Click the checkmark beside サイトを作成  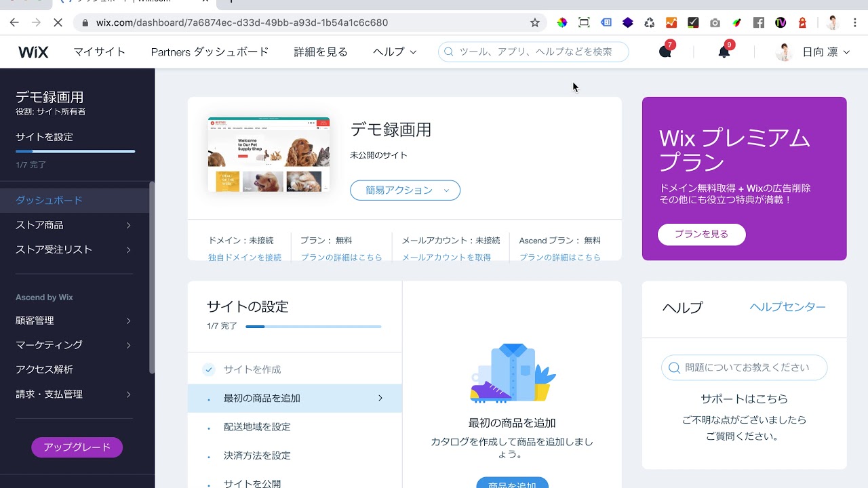click(x=209, y=369)
